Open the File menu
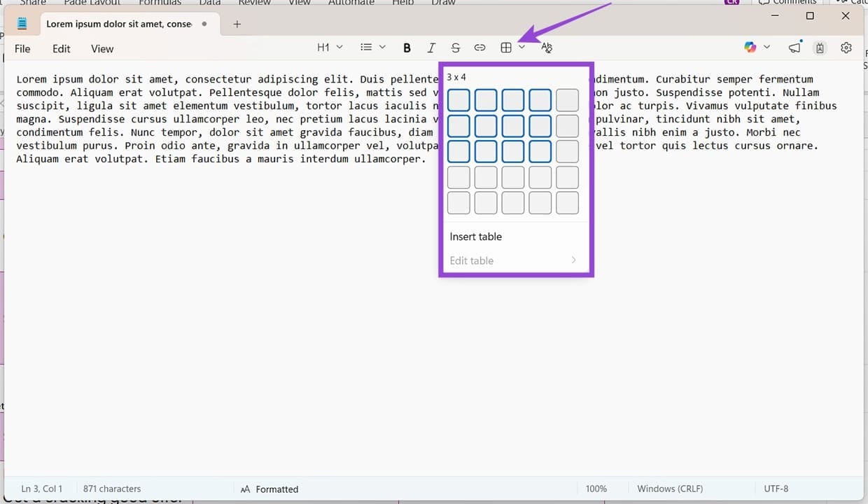 tap(22, 48)
